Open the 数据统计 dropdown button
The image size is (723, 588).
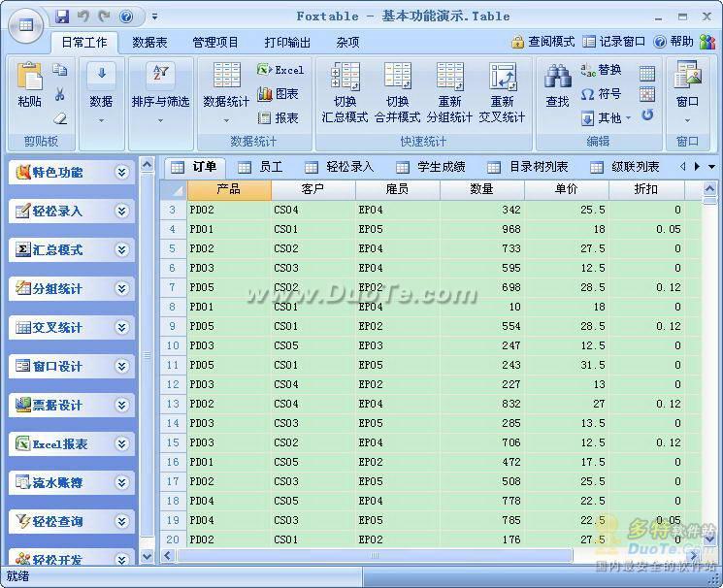[226, 93]
